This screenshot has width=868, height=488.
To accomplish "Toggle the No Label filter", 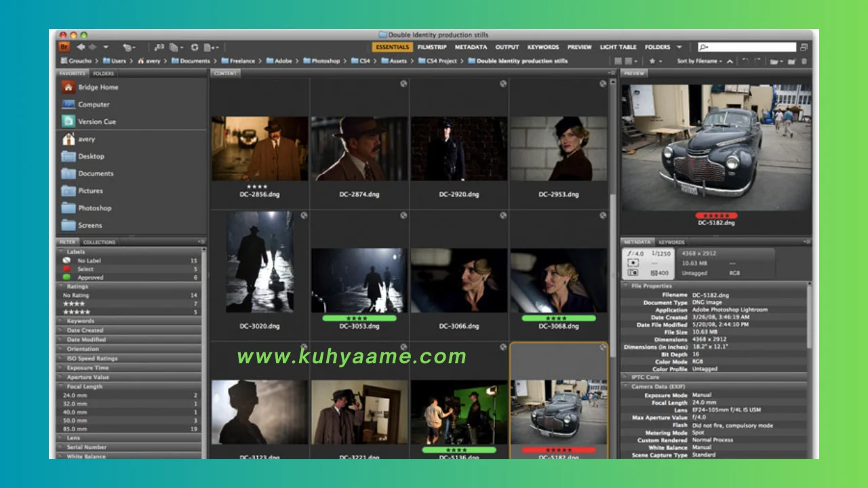I will pos(130,260).
